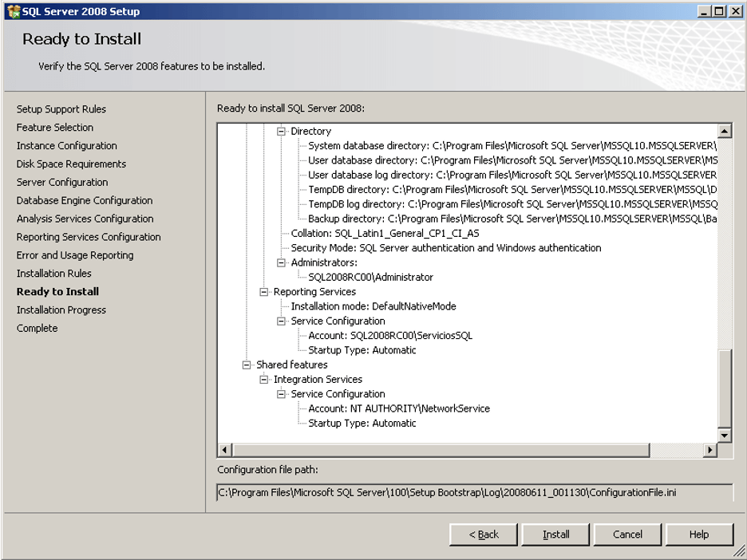
Task: Collapse the Integration Services node
Action: click(x=263, y=380)
